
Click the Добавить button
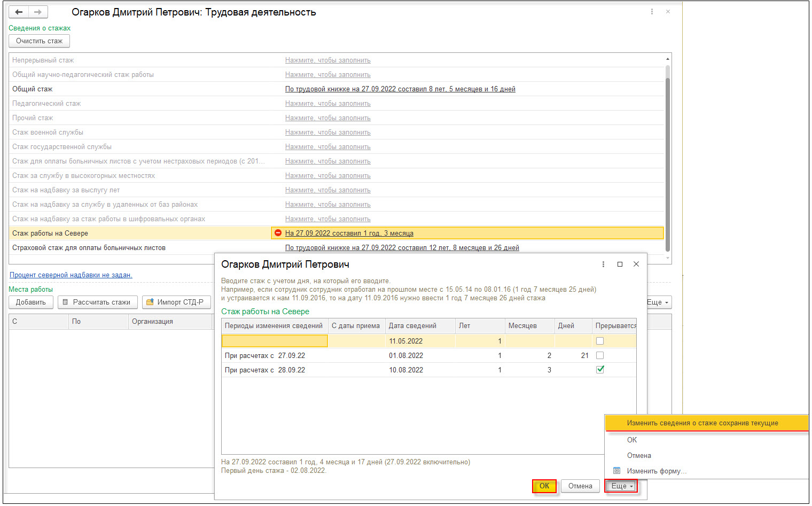[x=31, y=302]
